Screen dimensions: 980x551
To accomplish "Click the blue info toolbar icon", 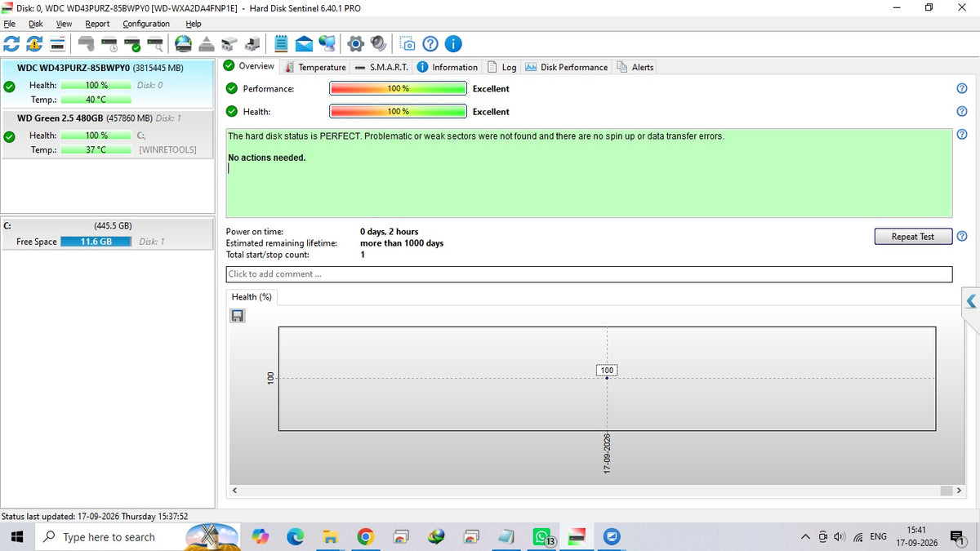I will point(453,43).
